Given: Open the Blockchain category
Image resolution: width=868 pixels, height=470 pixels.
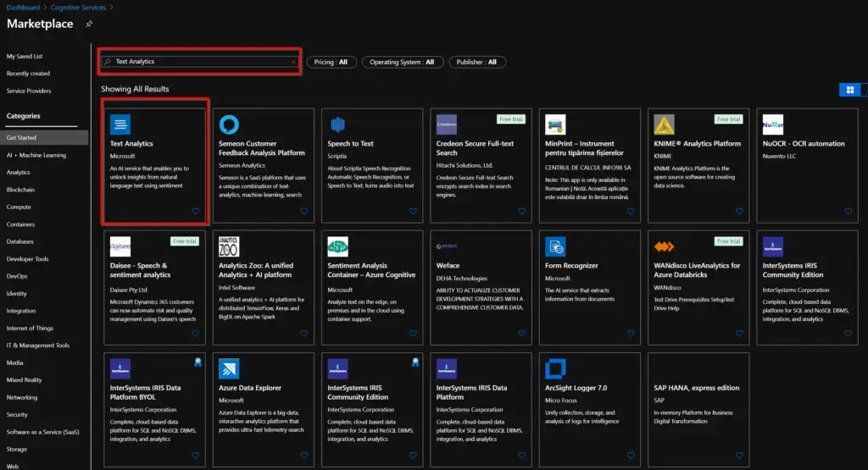Looking at the screenshot, I should coord(20,190).
